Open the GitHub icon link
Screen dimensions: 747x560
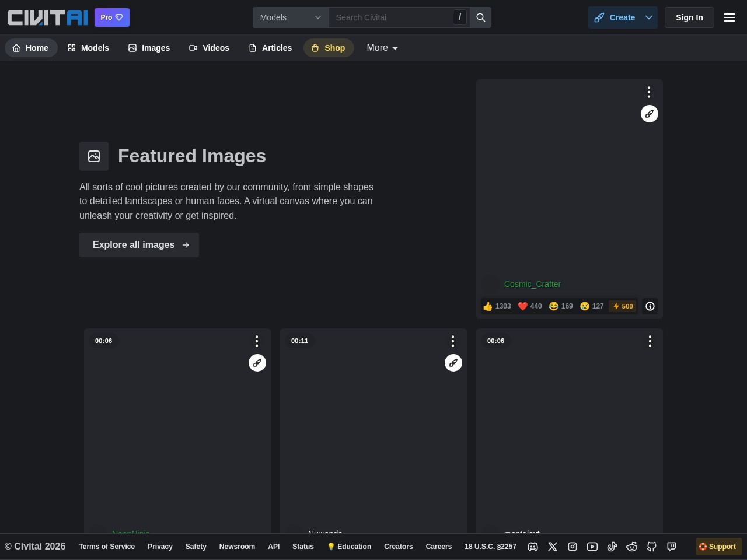pos(652,547)
